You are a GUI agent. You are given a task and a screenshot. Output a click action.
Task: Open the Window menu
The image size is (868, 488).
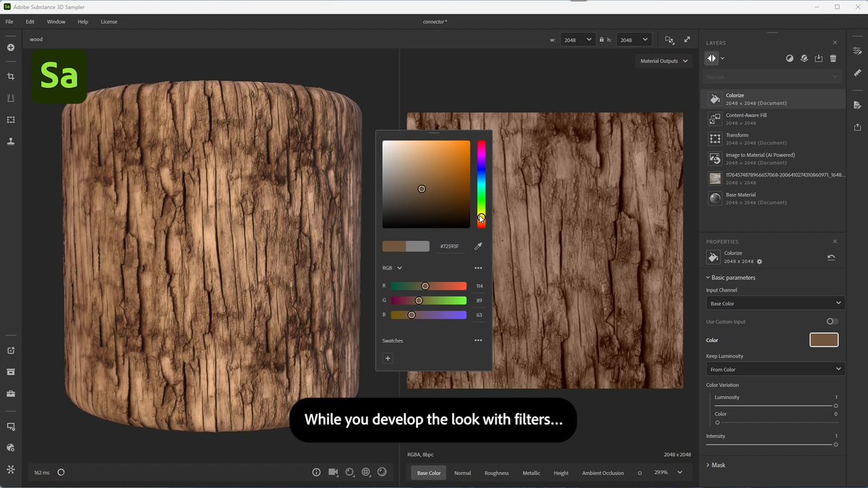[x=56, y=22]
